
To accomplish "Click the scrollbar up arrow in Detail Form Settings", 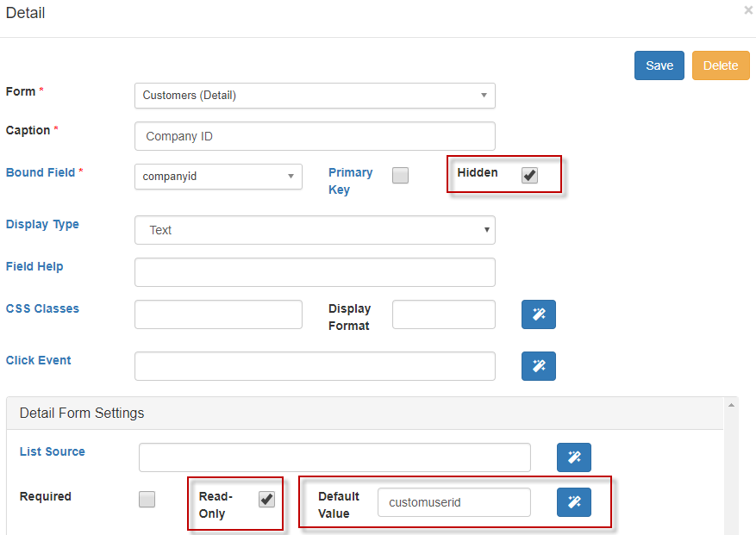I will (x=732, y=404).
